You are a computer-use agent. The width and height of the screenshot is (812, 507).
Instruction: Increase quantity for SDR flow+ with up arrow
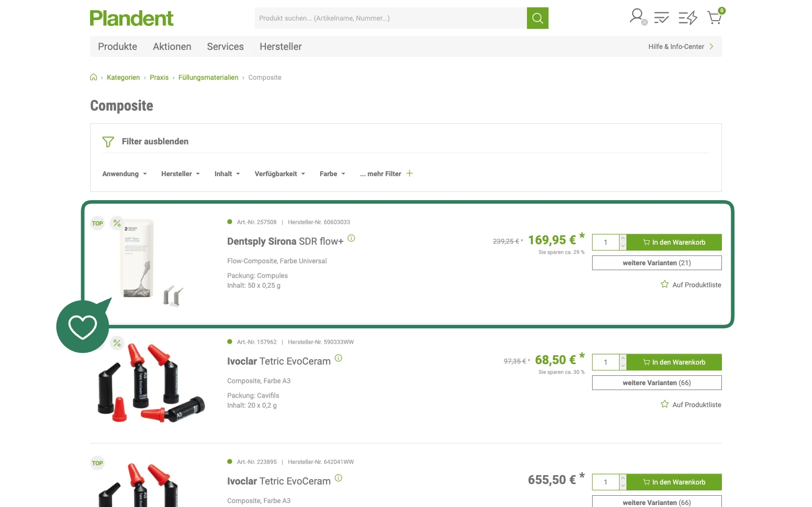[x=623, y=238]
